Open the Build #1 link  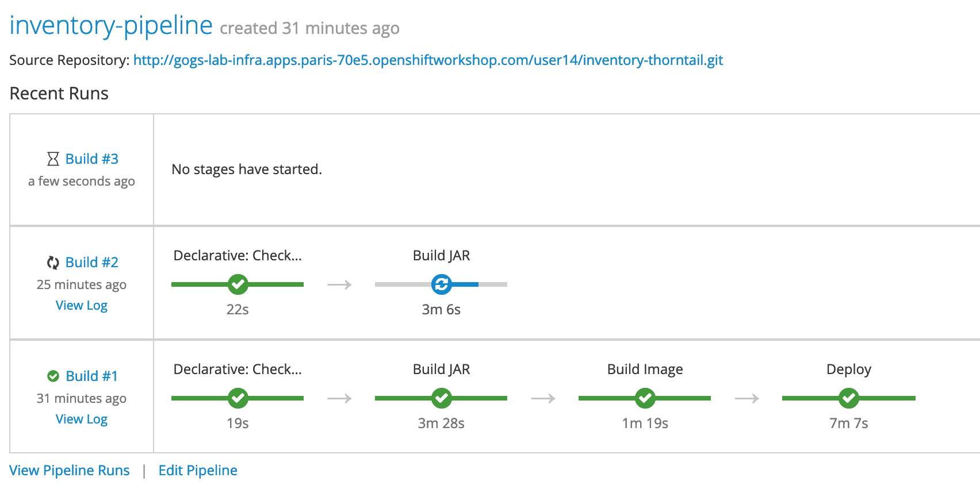click(x=92, y=376)
